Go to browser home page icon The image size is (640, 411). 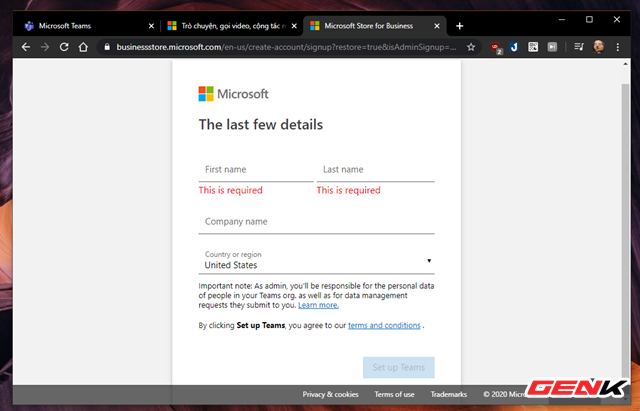pos(84,46)
